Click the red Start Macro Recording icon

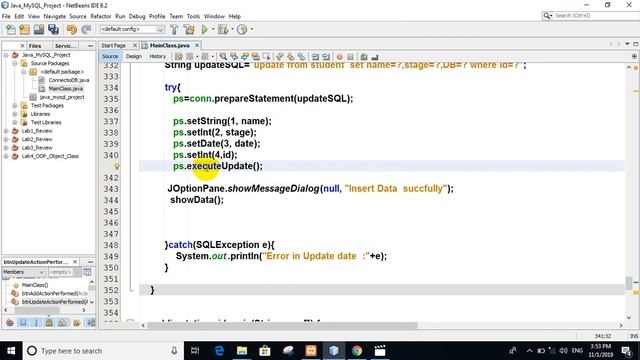339,56
